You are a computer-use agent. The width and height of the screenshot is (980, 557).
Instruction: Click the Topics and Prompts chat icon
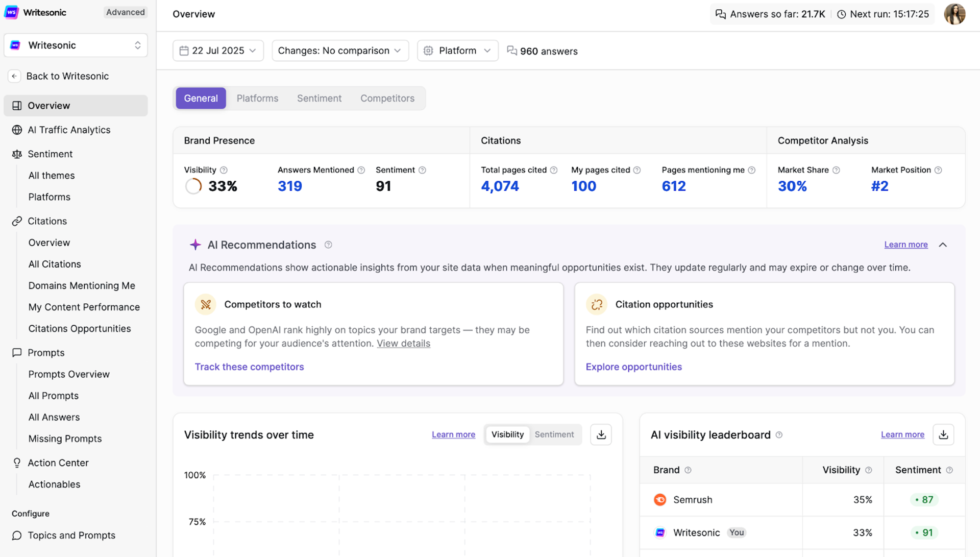17,535
